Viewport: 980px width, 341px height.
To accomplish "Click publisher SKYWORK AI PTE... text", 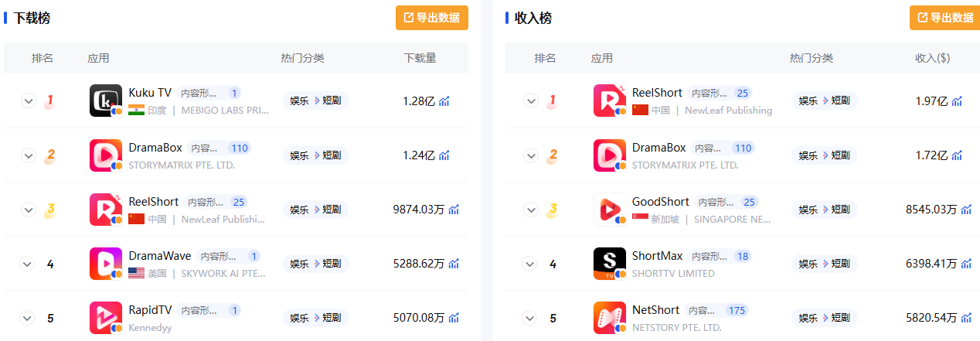I will (225, 273).
